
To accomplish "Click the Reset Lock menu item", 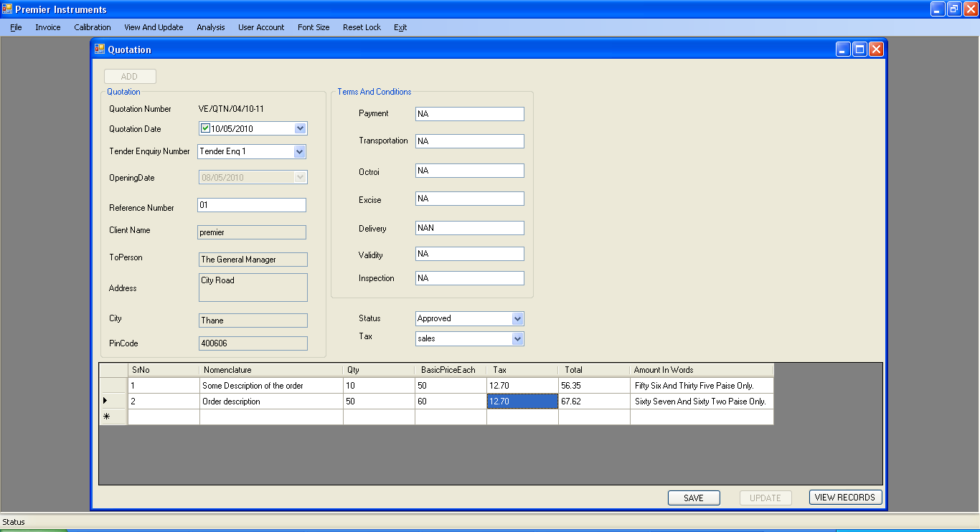I will [x=362, y=27].
